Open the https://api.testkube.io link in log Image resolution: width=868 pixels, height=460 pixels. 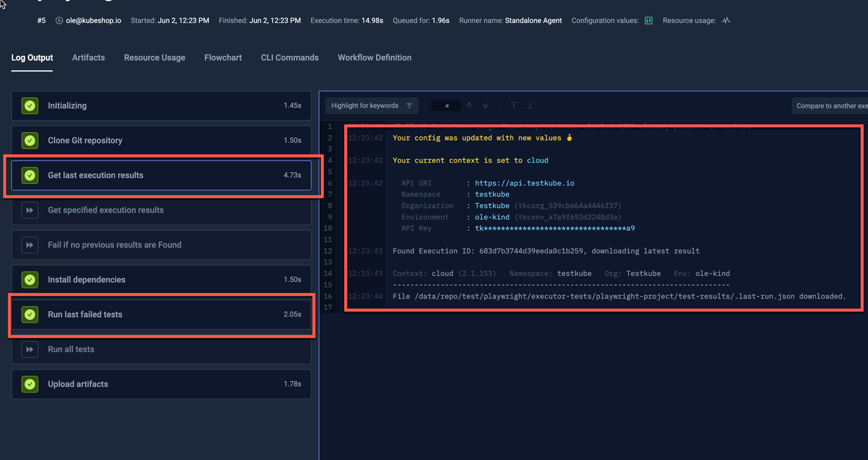tap(524, 183)
